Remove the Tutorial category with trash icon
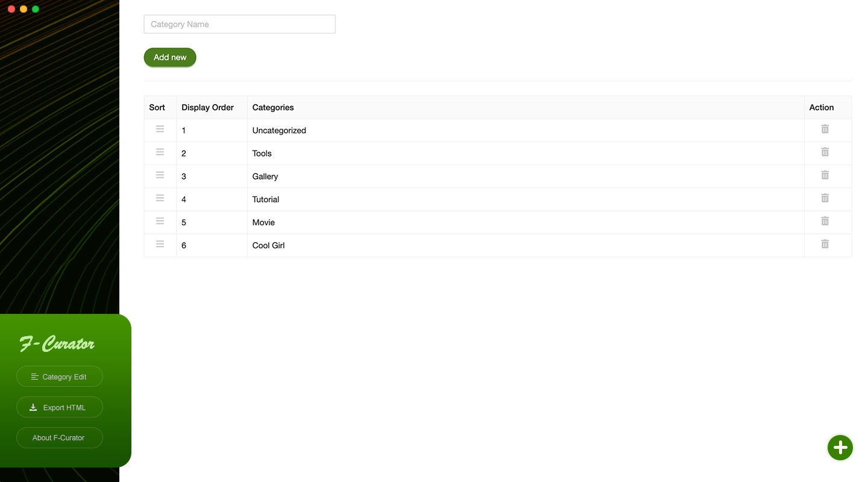Viewport: 868px width, 482px height. (x=825, y=198)
